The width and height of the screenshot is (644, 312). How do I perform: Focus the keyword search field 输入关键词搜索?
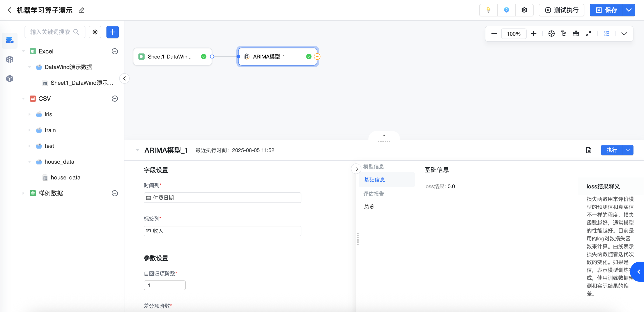click(x=55, y=32)
